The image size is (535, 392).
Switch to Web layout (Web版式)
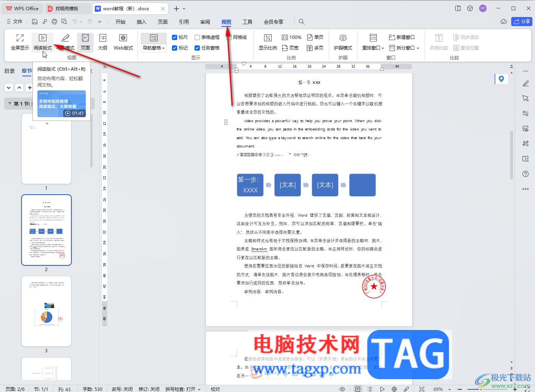(x=123, y=42)
